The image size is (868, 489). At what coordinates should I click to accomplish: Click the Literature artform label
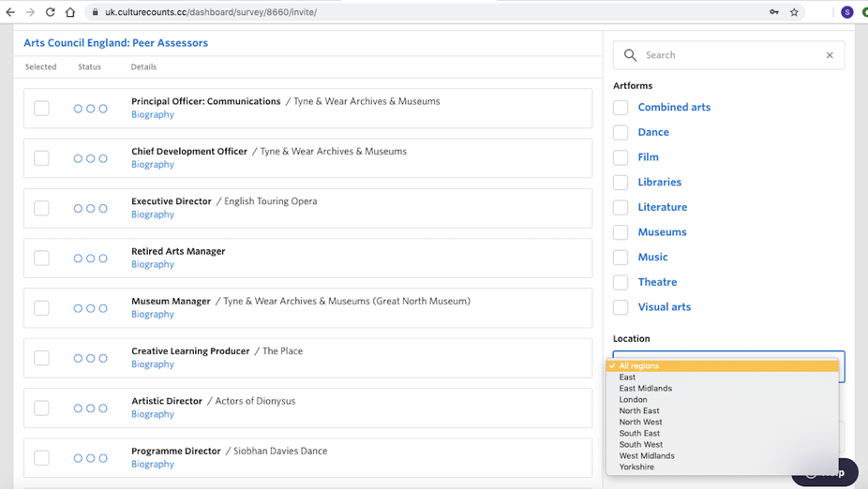[x=663, y=207]
